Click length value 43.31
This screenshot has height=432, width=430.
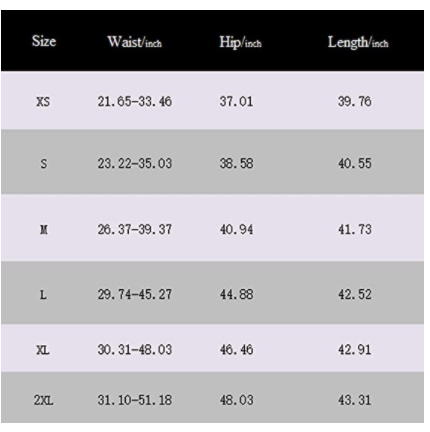[x=355, y=400]
